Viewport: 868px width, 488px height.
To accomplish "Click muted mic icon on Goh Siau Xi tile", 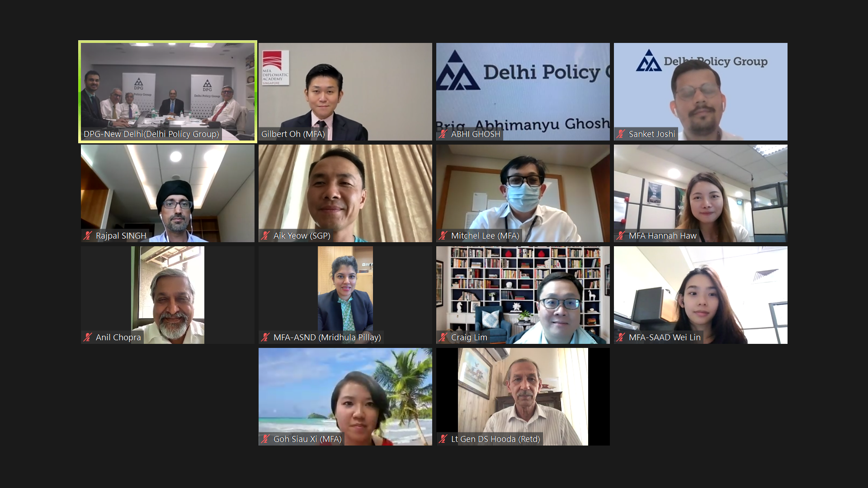I will click(x=265, y=439).
